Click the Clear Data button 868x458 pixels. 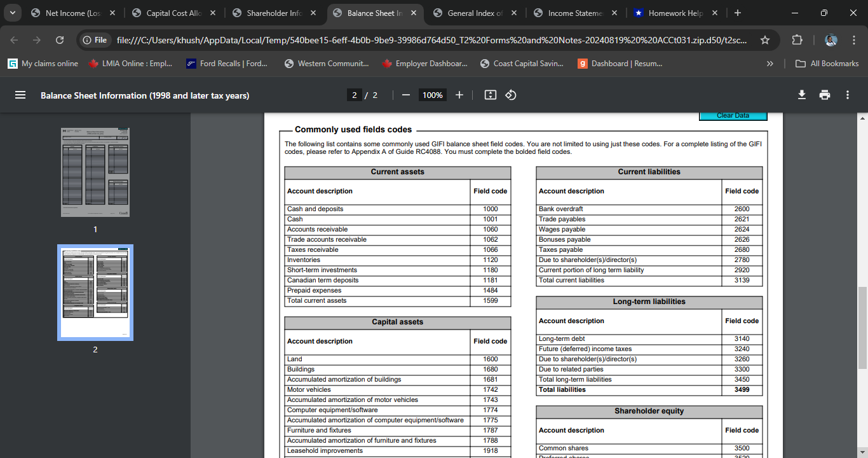733,116
